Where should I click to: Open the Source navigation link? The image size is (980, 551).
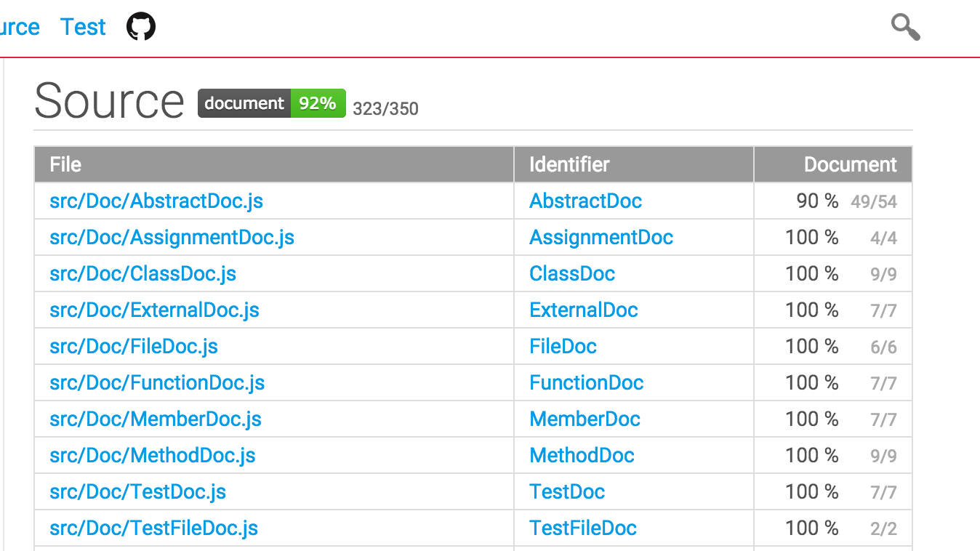click(x=19, y=27)
